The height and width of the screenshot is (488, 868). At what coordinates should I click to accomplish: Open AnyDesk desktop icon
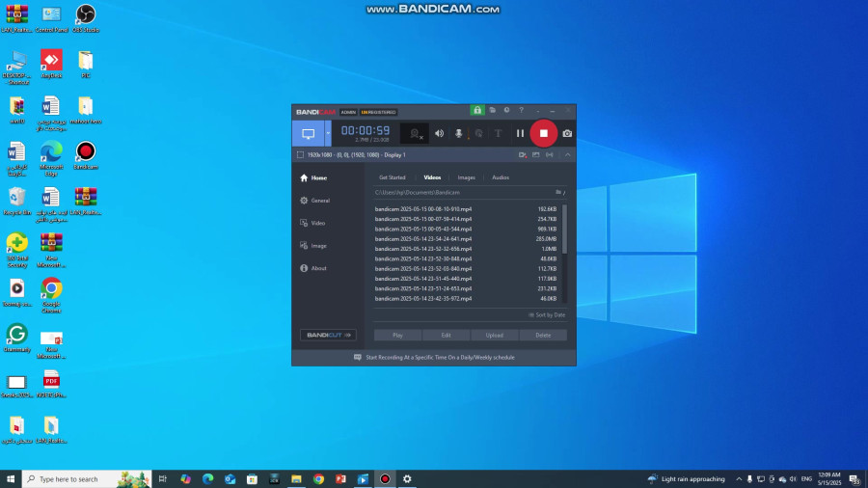pyautogui.click(x=51, y=64)
